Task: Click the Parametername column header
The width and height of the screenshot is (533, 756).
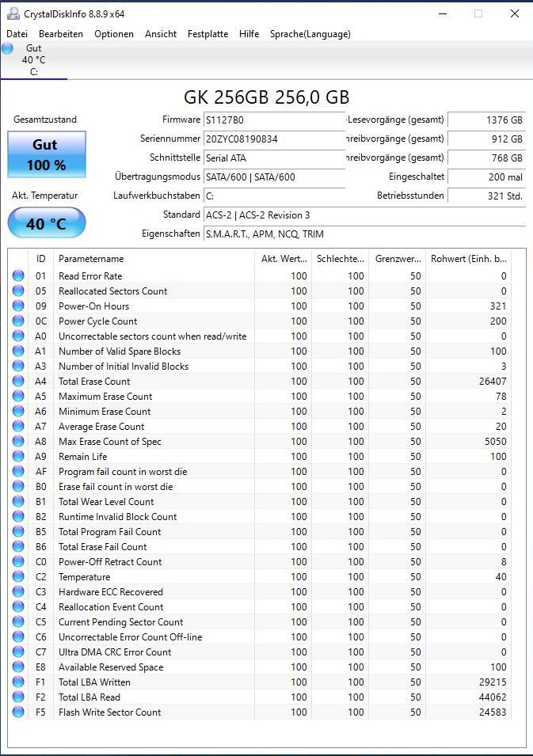Action: pos(154,259)
